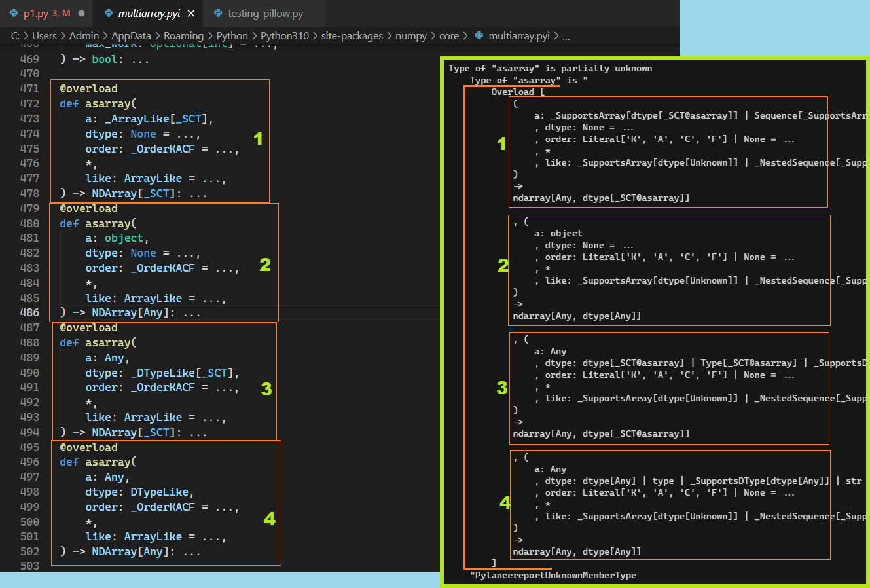Screen dimensions: 870x588
Task: Click the "a: object," parameter in code
Action: (117, 238)
